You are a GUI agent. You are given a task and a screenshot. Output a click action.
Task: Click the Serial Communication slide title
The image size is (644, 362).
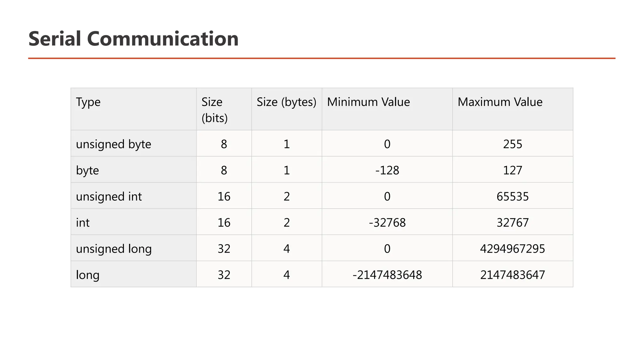133,39
